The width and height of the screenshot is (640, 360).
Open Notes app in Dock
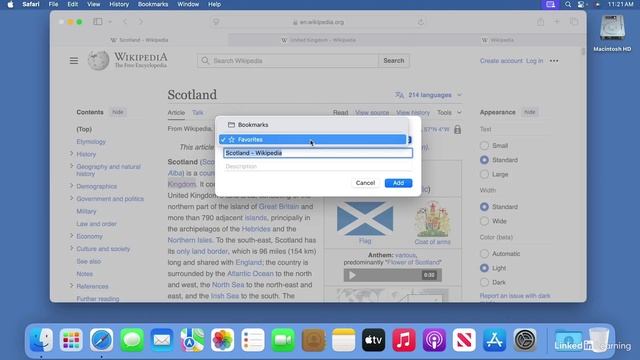pyautogui.click(x=343, y=340)
